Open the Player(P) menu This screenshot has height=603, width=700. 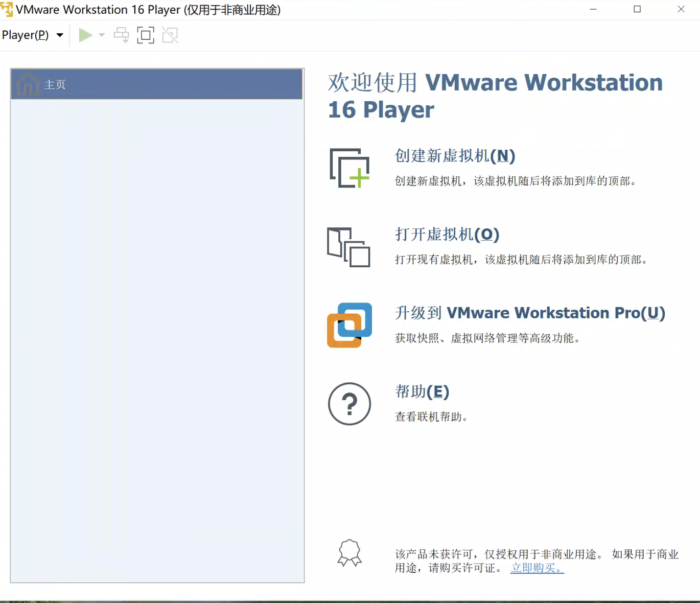[x=26, y=35]
